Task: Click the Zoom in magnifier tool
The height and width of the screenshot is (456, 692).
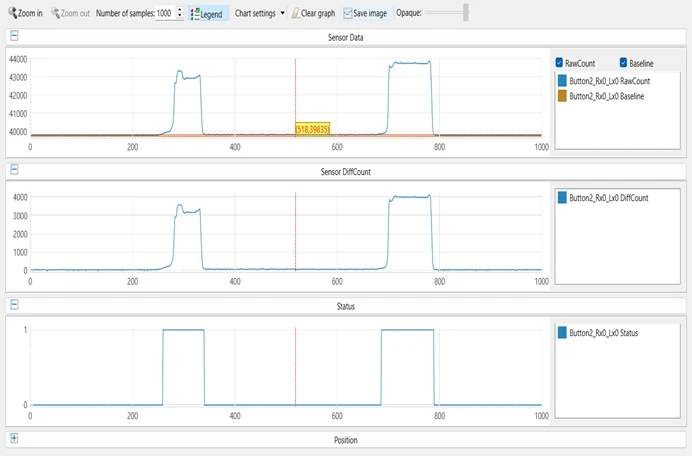Action: [x=26, y=13]
